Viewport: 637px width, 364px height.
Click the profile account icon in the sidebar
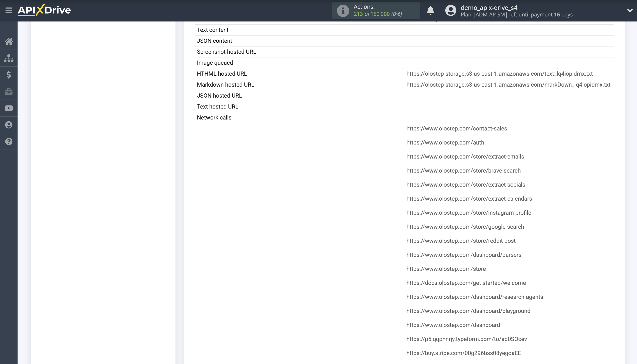[x=9, y=125]
